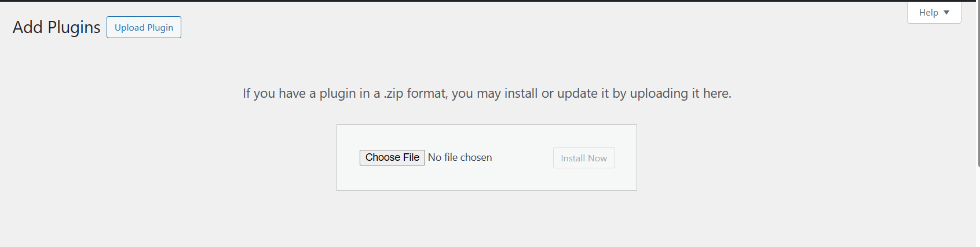This screenshot has height=247, width=980.
Task: Click the dark admin bar at the top
Action: click(x=488, y=1)
